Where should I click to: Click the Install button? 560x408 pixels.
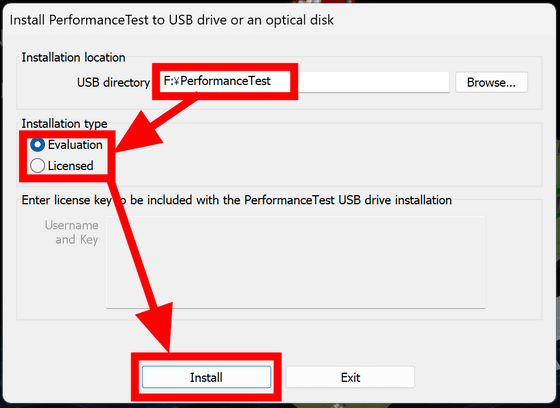pos(206,377)
